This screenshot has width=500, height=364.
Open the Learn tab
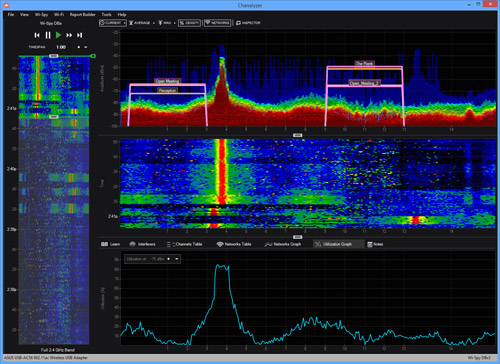coord(110,244)
